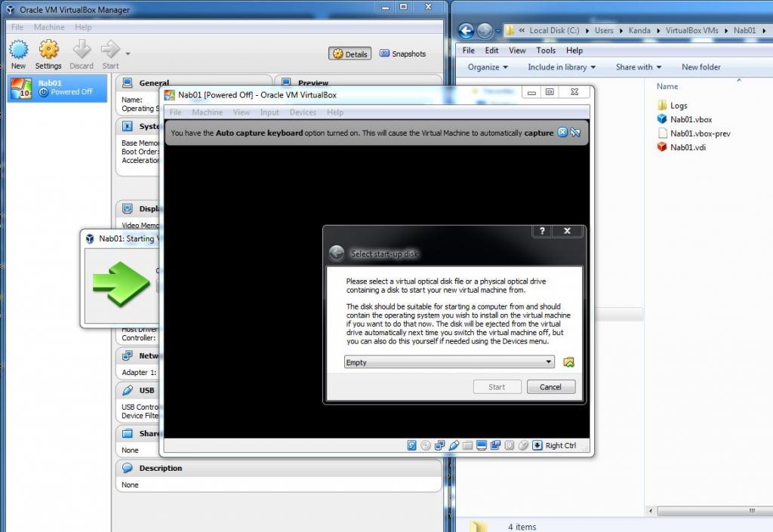
Task: Click the back arrow in start-up disk dialog
Action: coord(337,254)
